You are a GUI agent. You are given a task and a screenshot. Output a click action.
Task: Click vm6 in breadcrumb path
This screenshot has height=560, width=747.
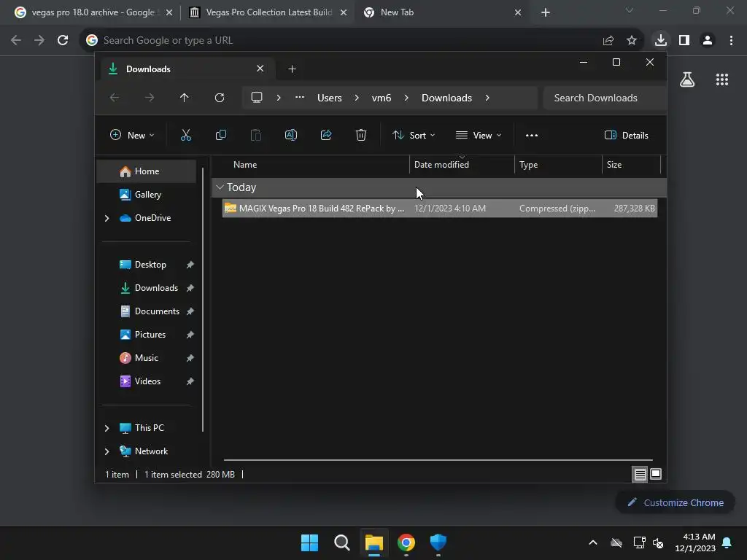(381, 98)
